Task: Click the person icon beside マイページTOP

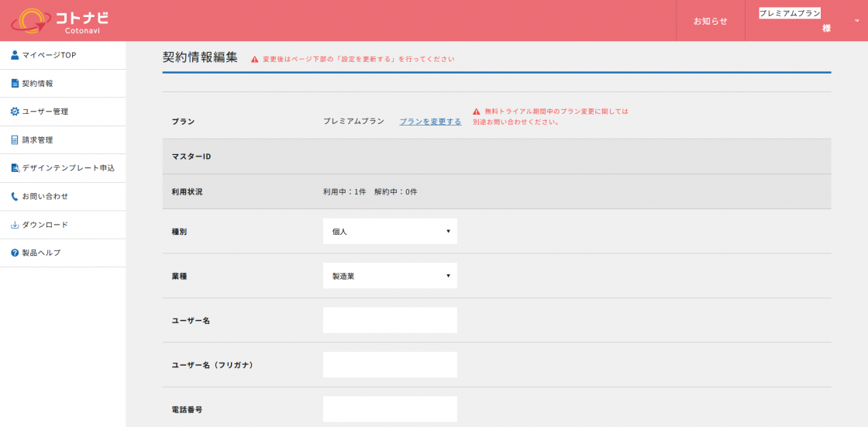Action: (x=15, y=55)
